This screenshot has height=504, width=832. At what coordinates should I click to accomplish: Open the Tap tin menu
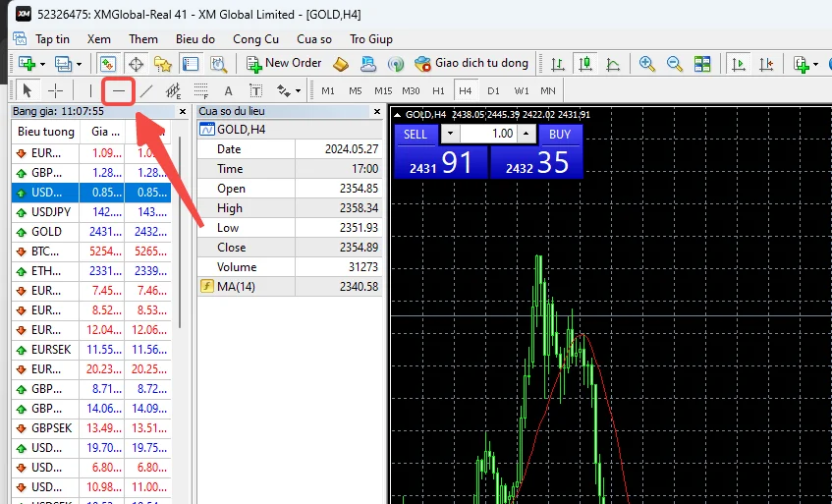(52, 39)
